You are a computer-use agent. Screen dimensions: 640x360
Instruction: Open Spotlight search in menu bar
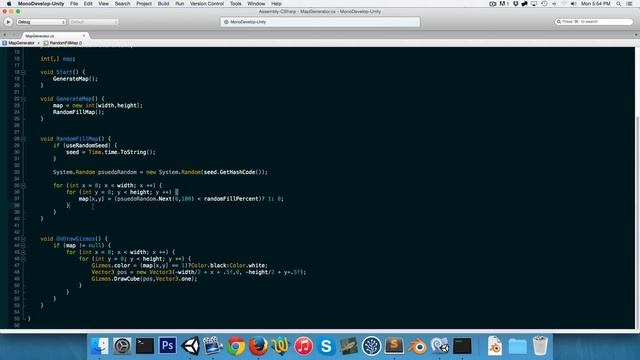619,4
